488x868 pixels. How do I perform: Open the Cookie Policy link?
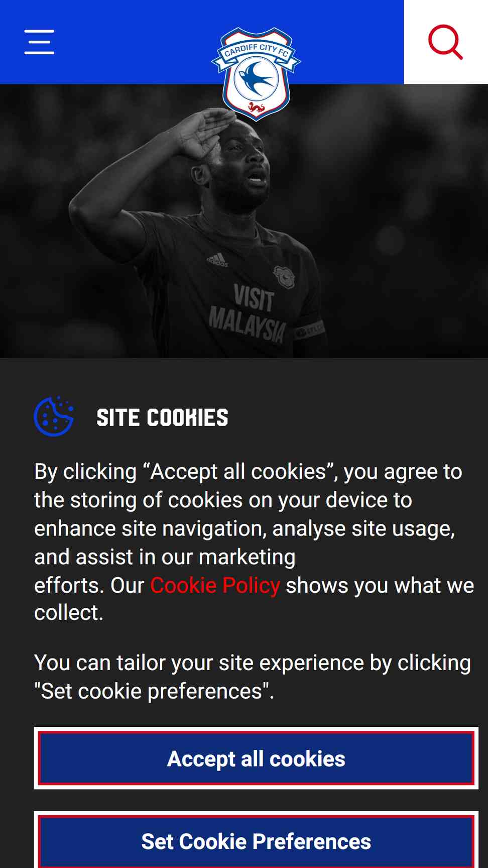coord(215,585)
